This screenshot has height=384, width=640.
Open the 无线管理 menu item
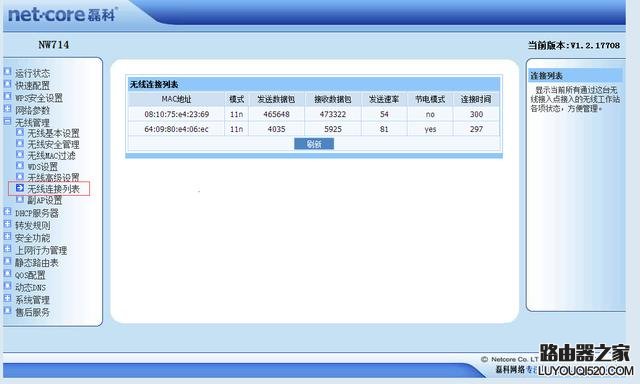[x=32, y=122]
